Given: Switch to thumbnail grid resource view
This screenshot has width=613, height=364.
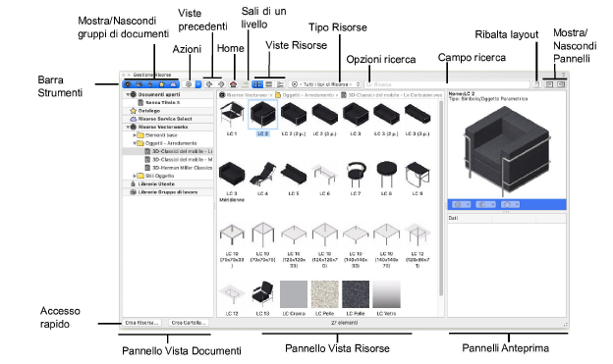Looking at the screenshot, I should (x=257, y=84).
